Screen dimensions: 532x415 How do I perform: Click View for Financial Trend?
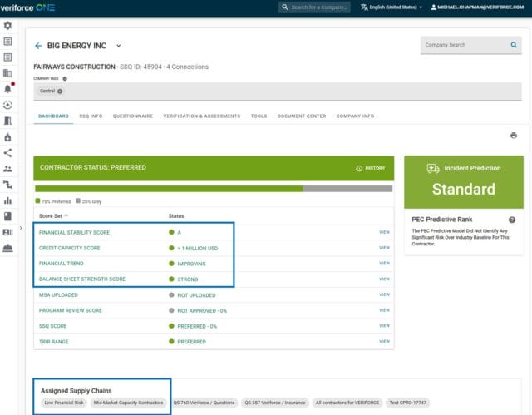tap(384, 263)
